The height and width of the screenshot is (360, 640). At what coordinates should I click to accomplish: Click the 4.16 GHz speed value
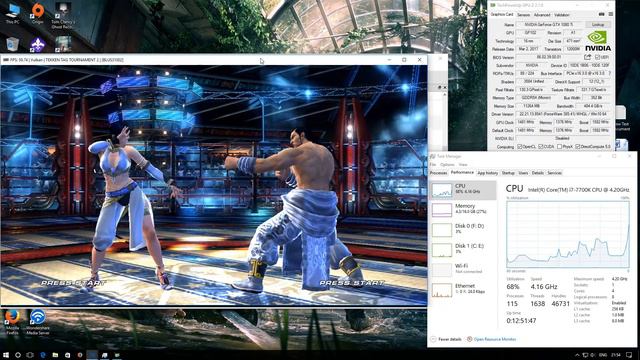[544, 287]
